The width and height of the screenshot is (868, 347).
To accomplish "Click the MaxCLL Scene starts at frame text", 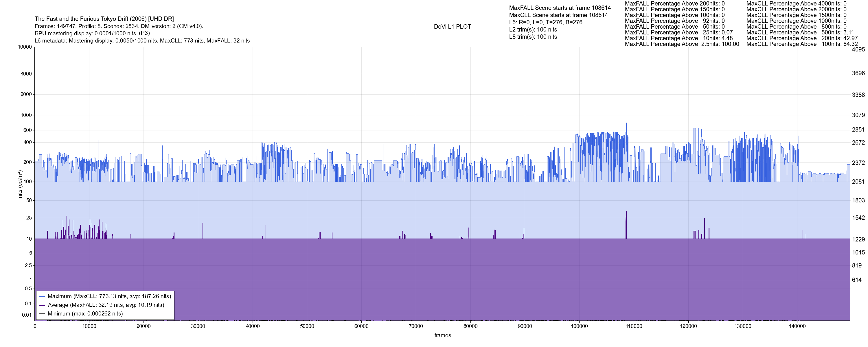I will point(558,15).
